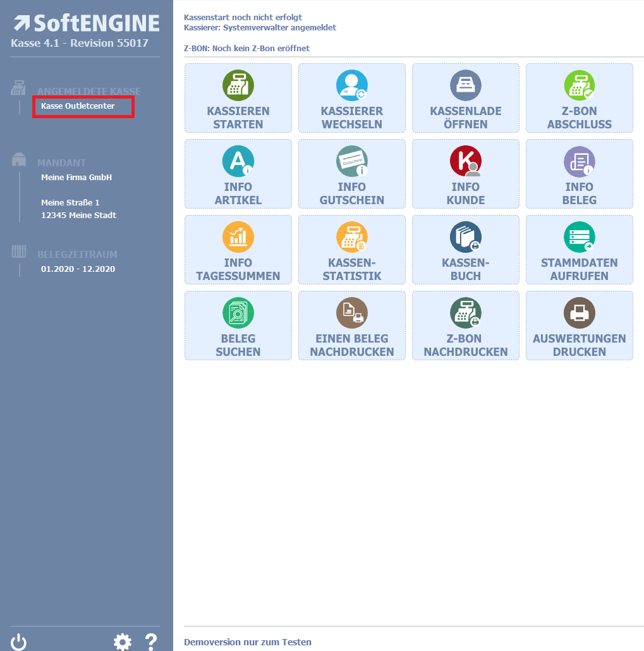
Task: Open the Info Artikel tile
Action: pos(238,174)
